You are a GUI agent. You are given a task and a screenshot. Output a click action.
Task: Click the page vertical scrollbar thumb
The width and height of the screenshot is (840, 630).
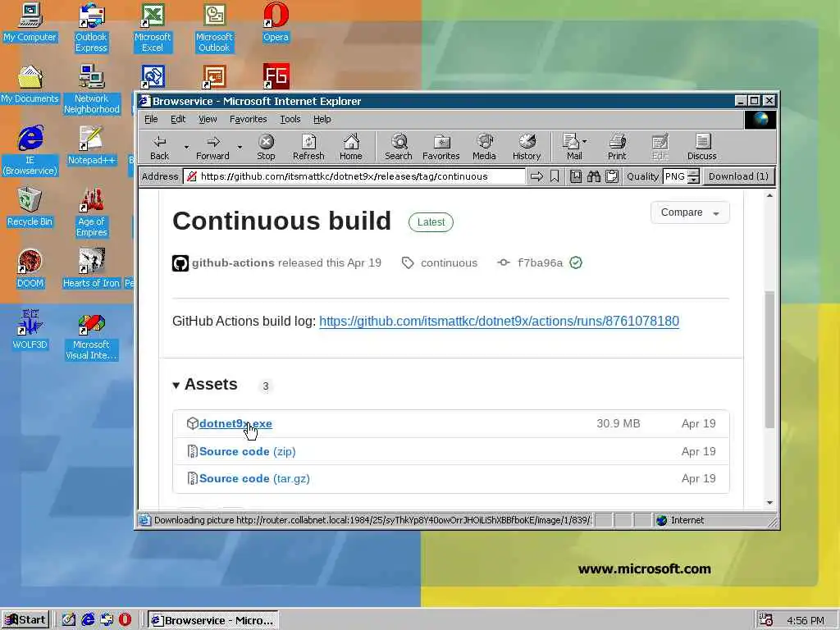coord(769,359)
